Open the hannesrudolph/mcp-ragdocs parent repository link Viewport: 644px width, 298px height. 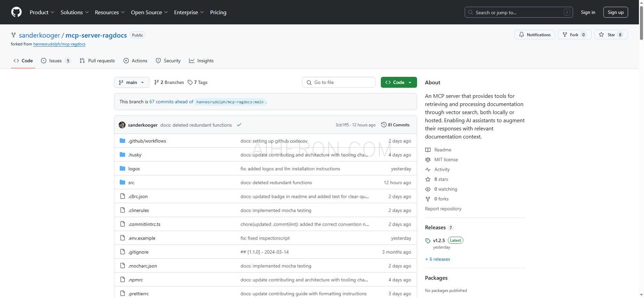pyautogui.click(x=59, y=44)
